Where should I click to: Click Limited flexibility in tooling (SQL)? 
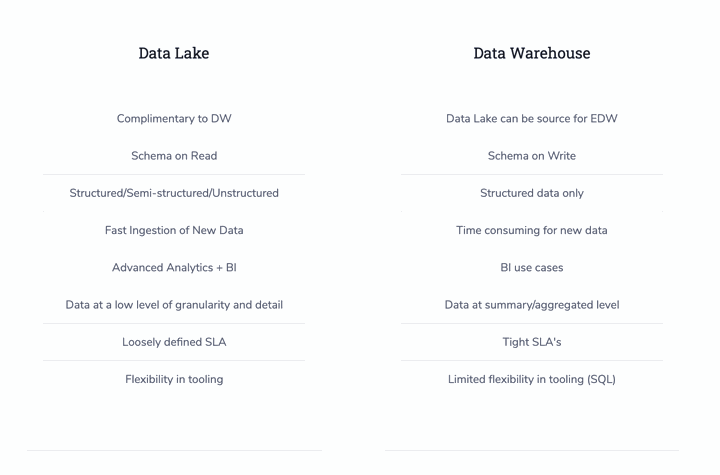(532, 379)
